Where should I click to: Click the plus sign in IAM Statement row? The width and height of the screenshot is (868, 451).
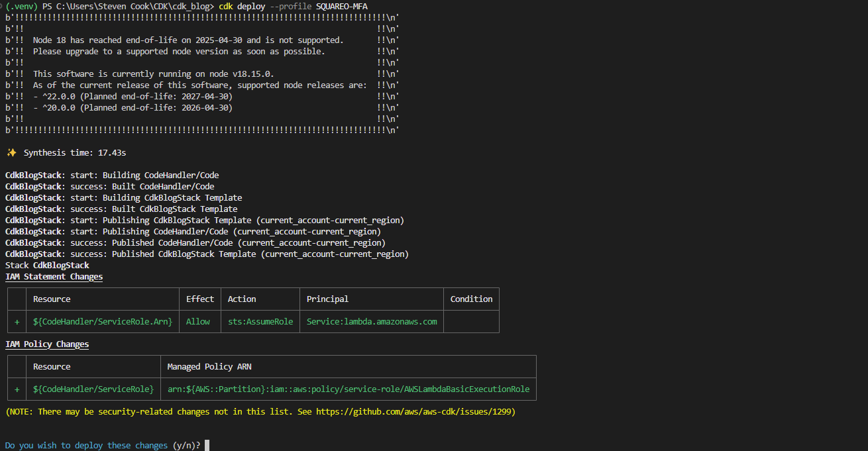(x=17, y=322)
